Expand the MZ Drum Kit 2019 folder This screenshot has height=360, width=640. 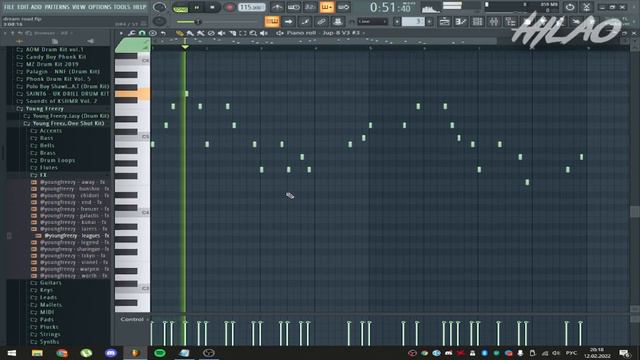tap(52, 64)
